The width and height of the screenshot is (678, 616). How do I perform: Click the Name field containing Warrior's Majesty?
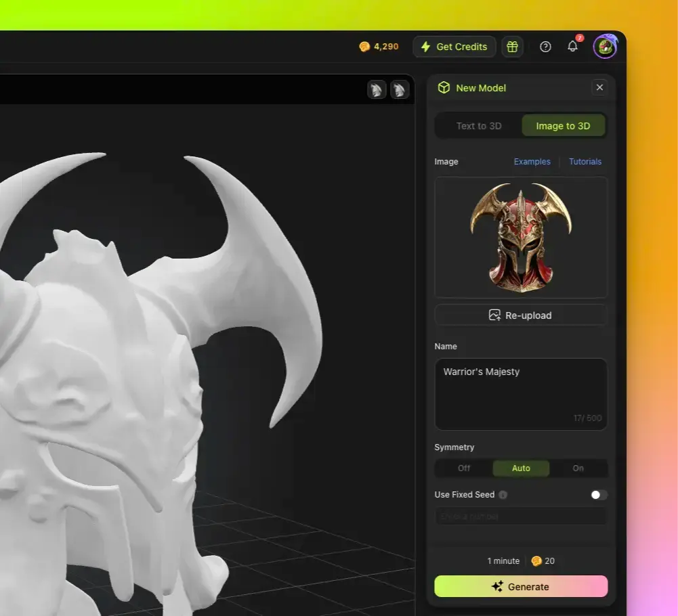tap(520, 394)
